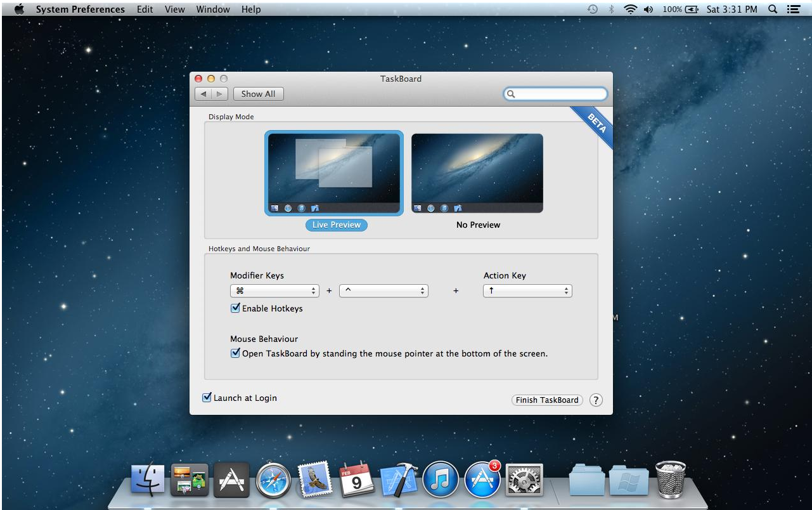Click the Finish TaskBoard button
This screenshot has height=510, width=812.
(547, 400)
